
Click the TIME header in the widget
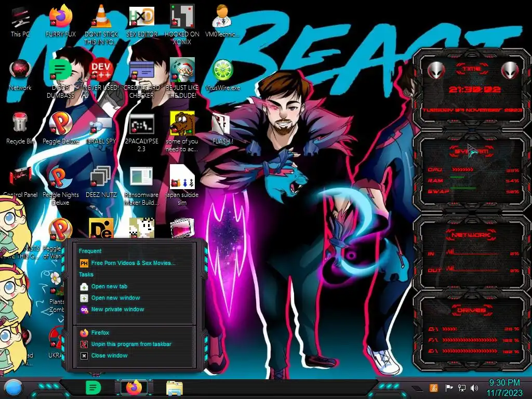[472, 69]
